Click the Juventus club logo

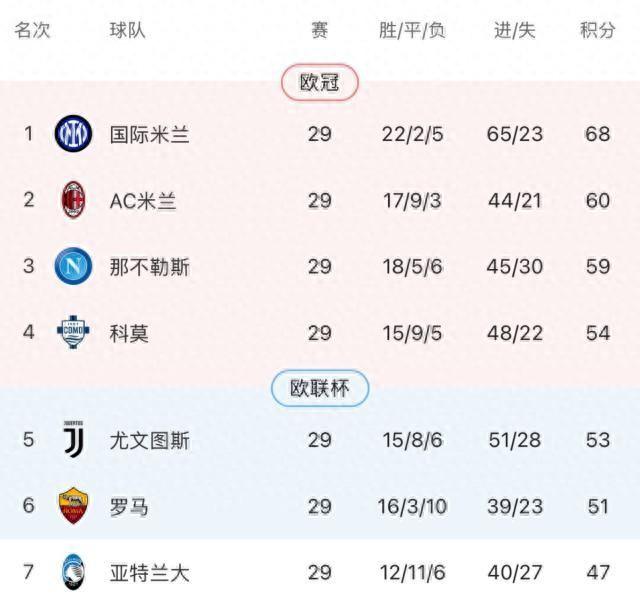point(73,440)
